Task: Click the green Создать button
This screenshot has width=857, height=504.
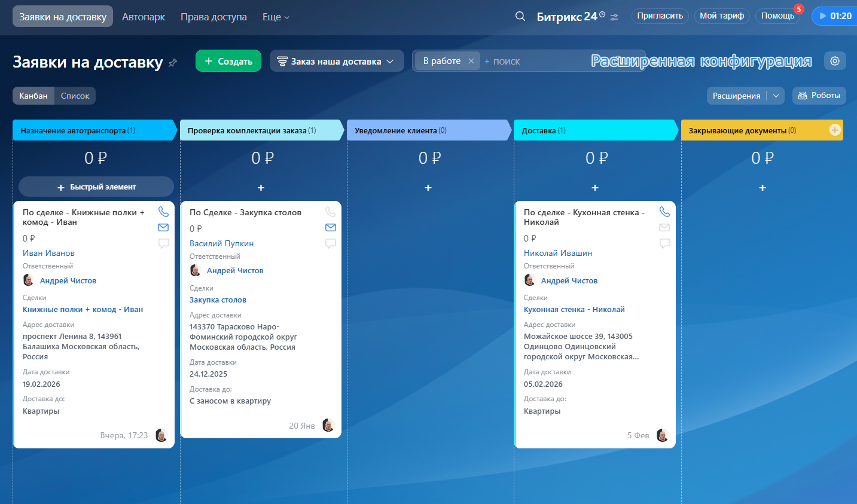Action: 228,61
